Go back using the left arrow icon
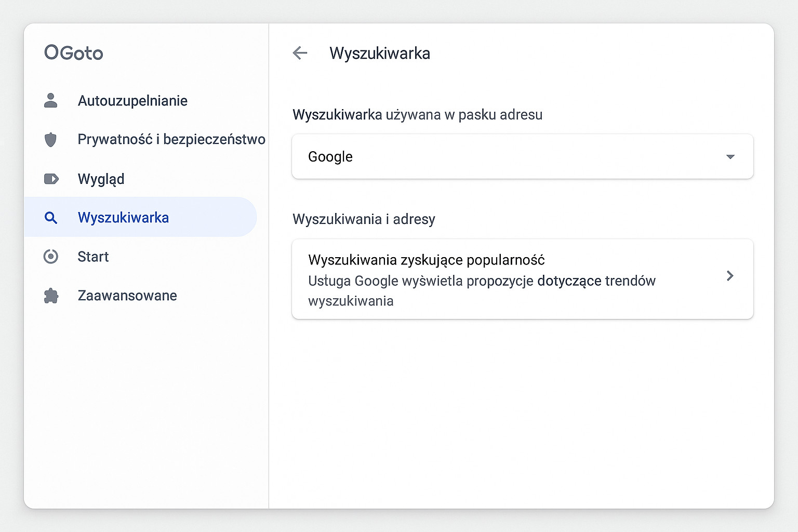The height and width of the screenshot is (532, 798). pos(300,53)
